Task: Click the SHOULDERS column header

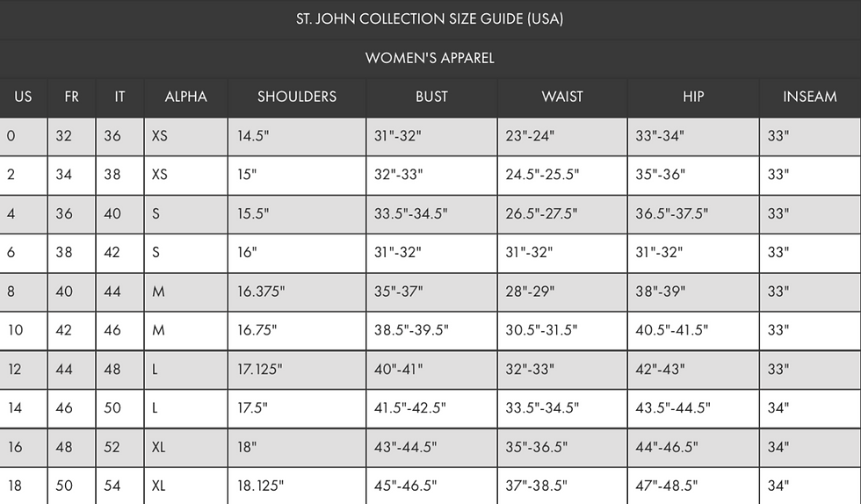Action: [x=297, y=97]
